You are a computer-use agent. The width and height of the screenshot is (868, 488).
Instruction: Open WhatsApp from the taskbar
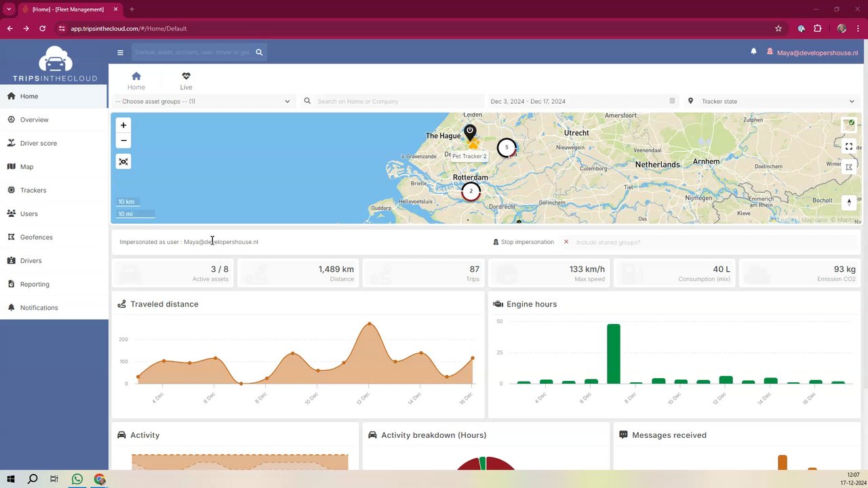point(77,479)
